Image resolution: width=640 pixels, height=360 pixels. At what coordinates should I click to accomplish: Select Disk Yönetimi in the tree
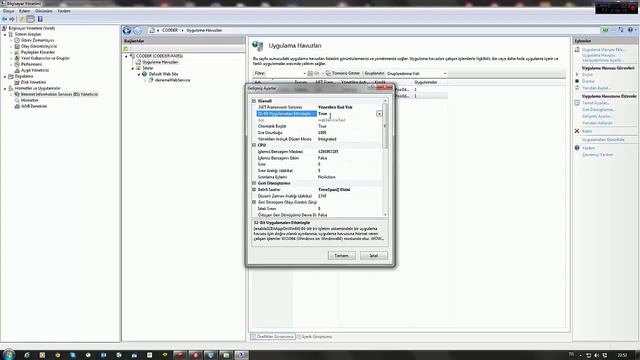click(x=33, y=82)
